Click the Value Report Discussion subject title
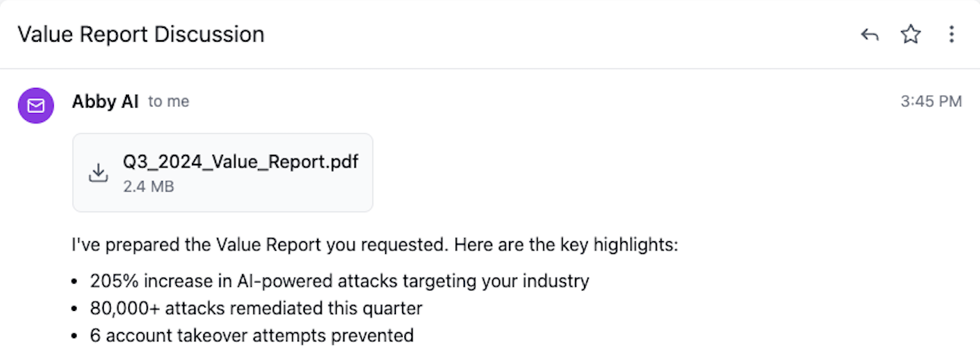Screen dimensions: 980x364 pyautogui.click(x=141, y=34)
